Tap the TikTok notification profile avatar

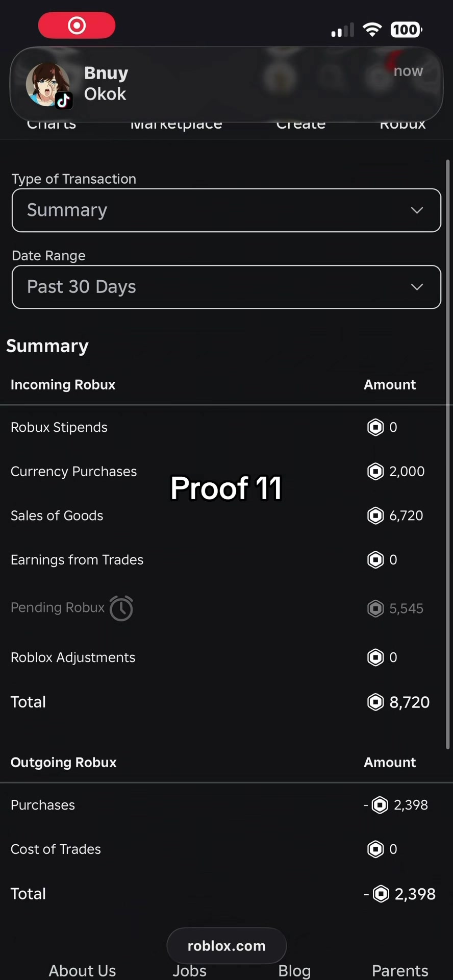pyautogui.click(x=48, y=85)
